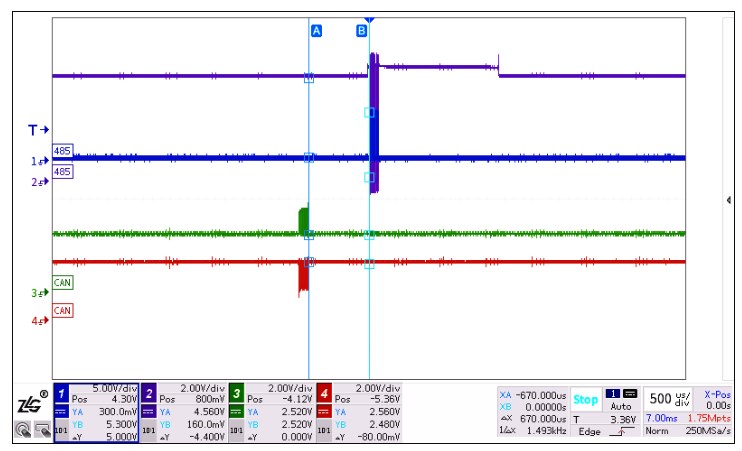Click the trigger position triangle above the waveform area
This screenshot has width=742, height=451.
click(370, 20)
